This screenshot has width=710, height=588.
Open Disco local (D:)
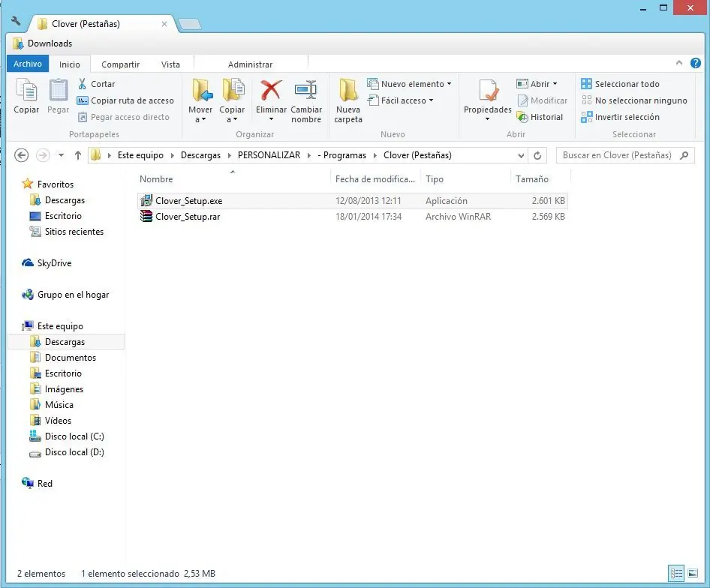coord(67,452)
